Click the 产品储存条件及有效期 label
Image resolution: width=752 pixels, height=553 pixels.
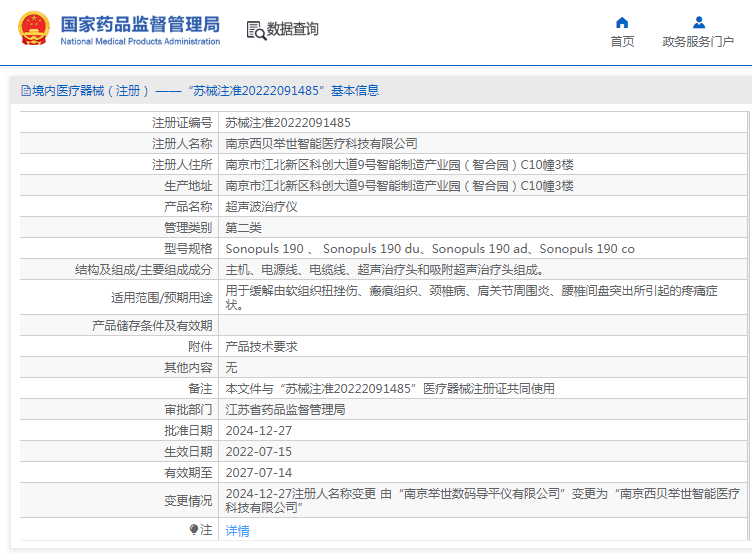click(x=152, y=326)
